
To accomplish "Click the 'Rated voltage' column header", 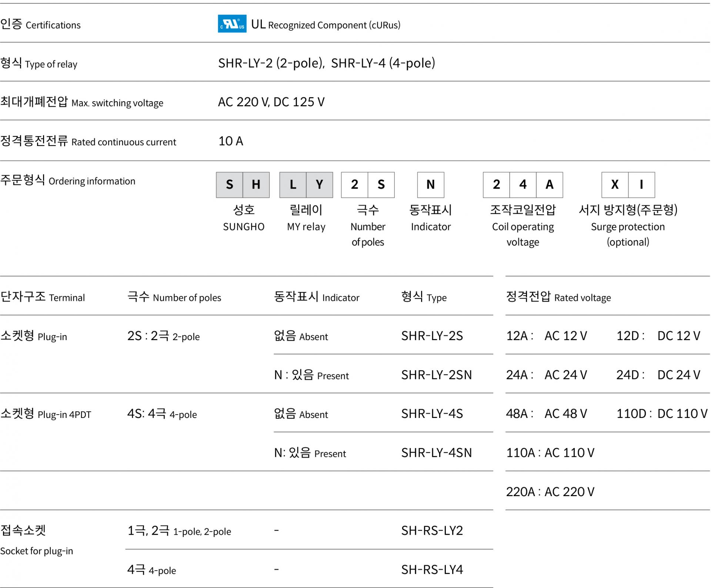I will pos(558,297).
